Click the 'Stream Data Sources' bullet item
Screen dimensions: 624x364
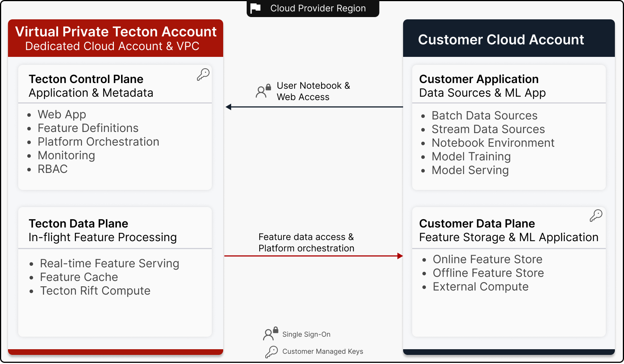pyautogui.click(x=488, y=129)
